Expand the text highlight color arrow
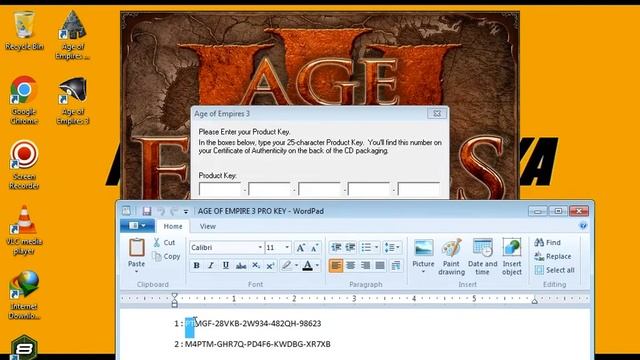The width and height of the screenshot is (640, 360). pos(297,266)
